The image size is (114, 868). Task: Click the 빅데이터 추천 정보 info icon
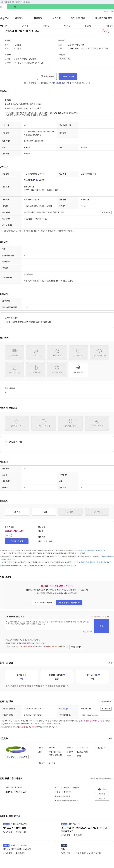[19, 816]
